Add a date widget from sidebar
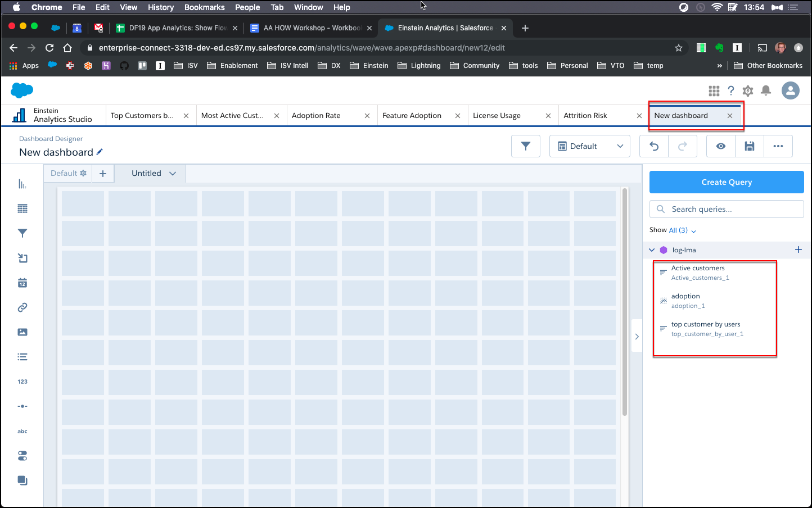 pyautogui.click(x=22, y=283)
